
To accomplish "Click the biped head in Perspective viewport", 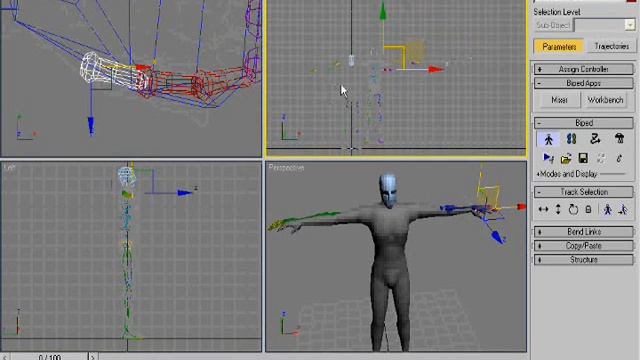I will pos(387,191).
